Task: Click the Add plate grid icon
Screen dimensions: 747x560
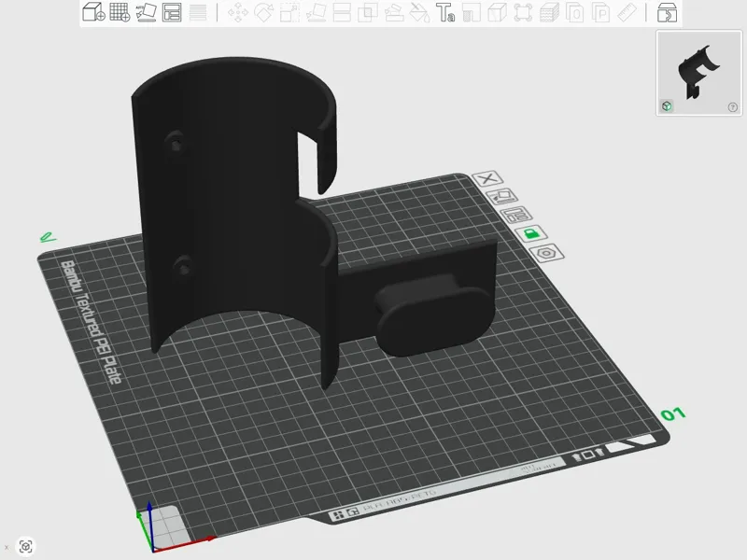Action: [x=120, y=12]
